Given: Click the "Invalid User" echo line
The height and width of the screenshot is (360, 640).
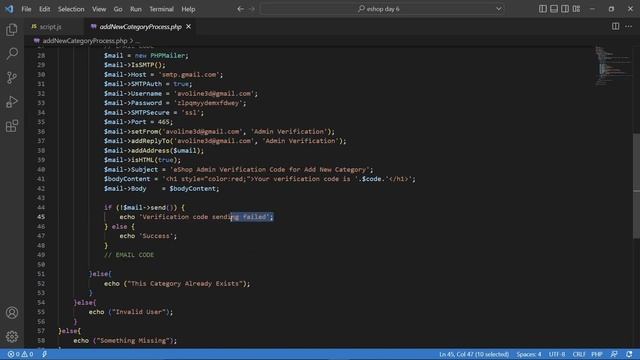Looking at the screenshot, I should pos(131,312).
